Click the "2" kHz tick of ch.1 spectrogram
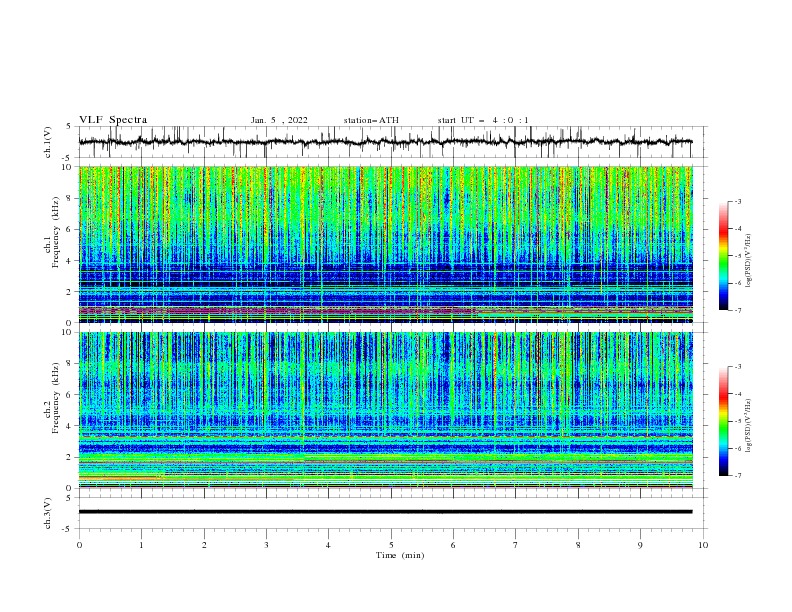The image size is (792, 612). pyautogui.click(x=71, y=292)
